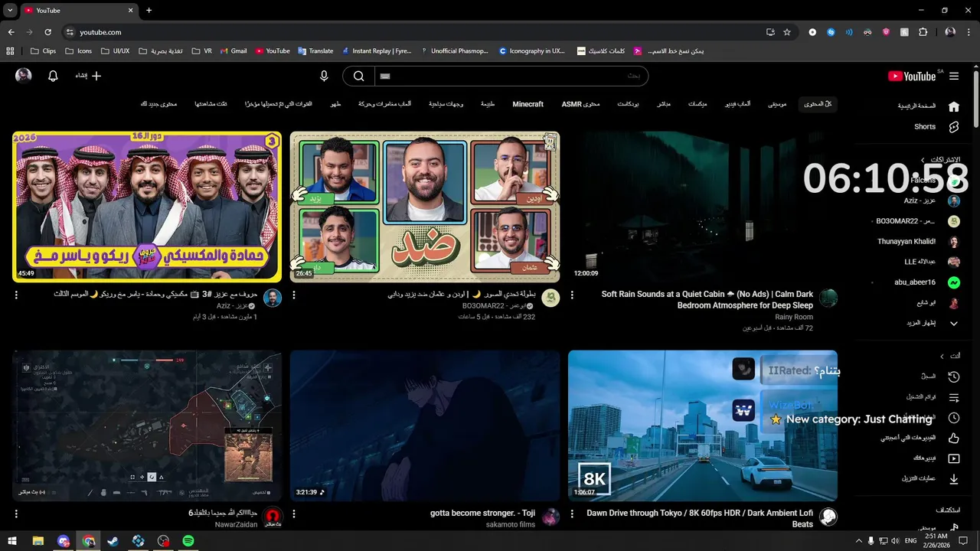980x551 pixels.
Task: Play the Dawn Drive Tokyo 8K thumbnail
Action: pos(703,425)
